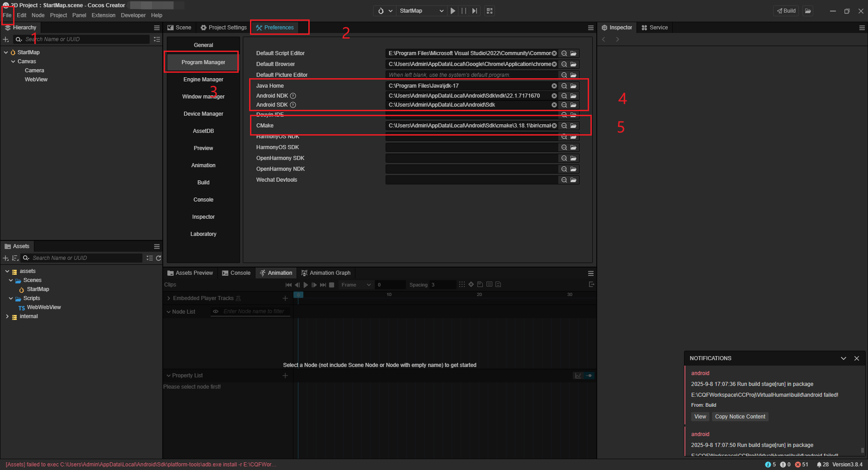
Task: Open the Hierarchy panel hamburger menu
Action: (x=157, y=28)
